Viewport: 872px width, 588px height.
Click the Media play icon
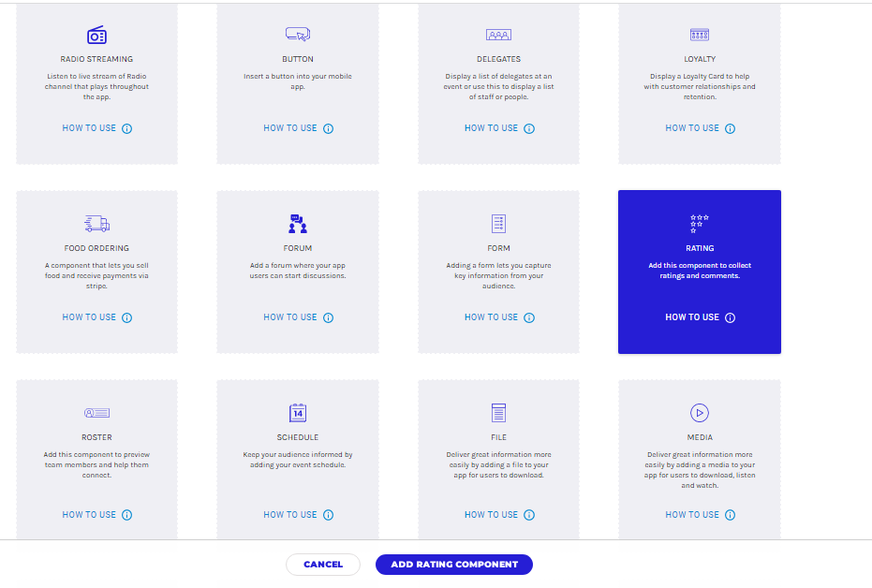tap(699, 413)
